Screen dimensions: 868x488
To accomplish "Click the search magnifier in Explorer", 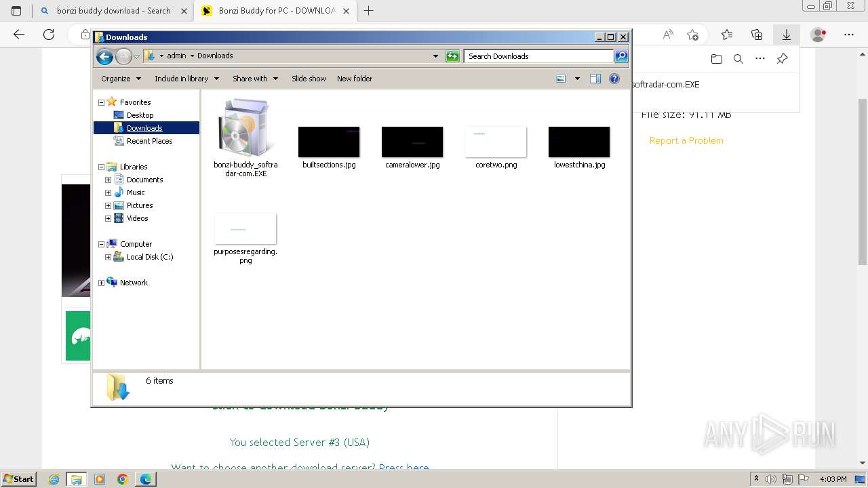I will coord(620,56).
